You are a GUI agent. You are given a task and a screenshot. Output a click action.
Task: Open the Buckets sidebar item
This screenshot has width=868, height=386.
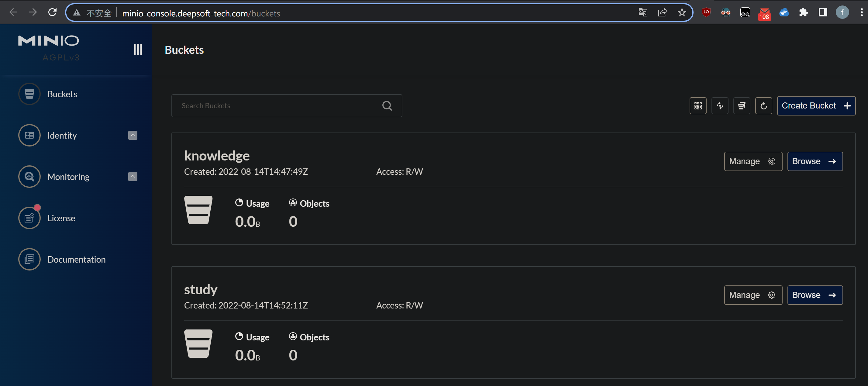click(x=62, y=94)
